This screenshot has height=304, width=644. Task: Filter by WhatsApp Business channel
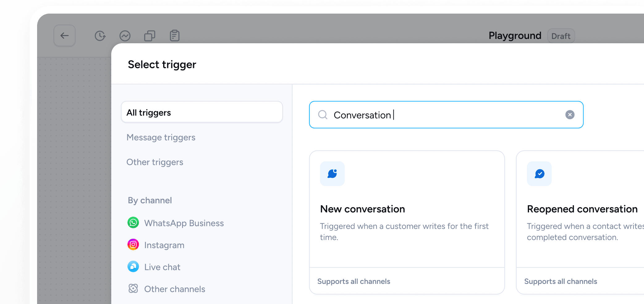(184, 223)
